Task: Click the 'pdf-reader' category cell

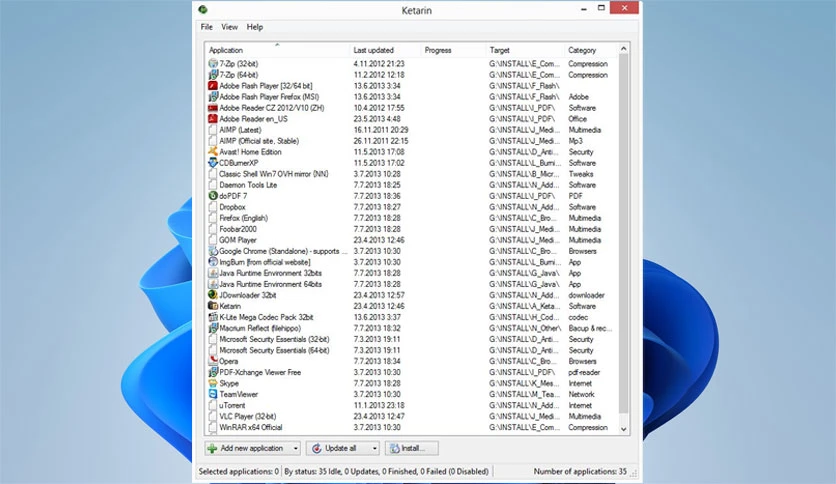Action: pos(584,372)
